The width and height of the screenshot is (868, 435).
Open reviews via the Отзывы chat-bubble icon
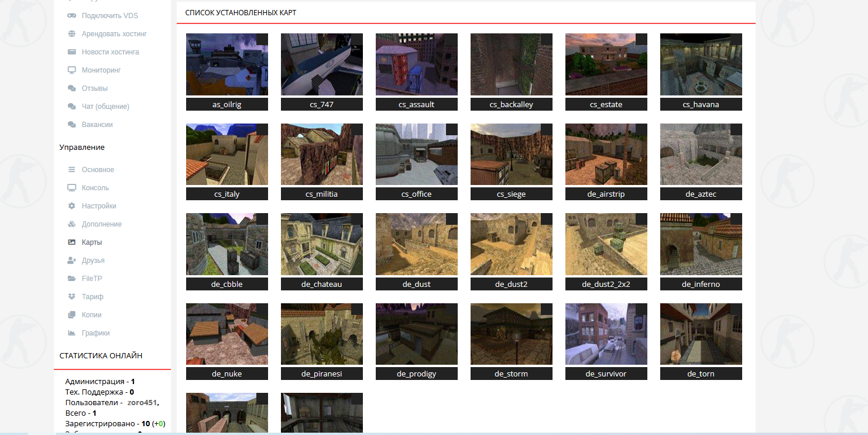(x=72, y=88)
